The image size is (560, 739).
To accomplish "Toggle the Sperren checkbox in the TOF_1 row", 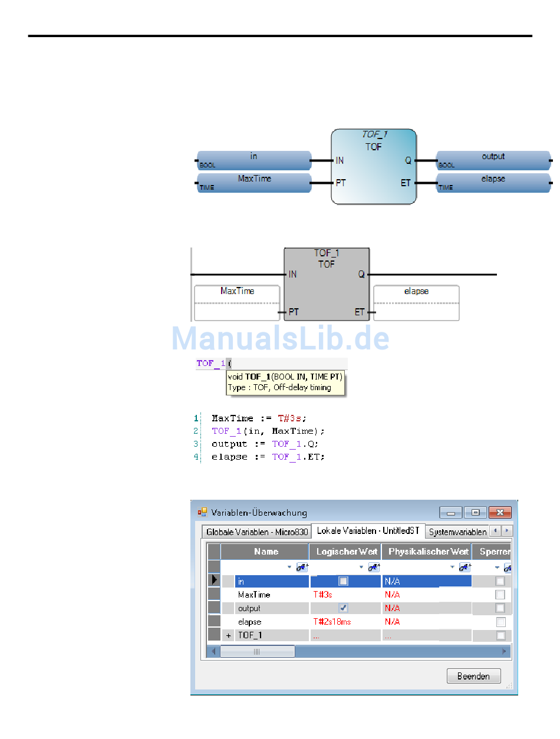I will [500, 635].
